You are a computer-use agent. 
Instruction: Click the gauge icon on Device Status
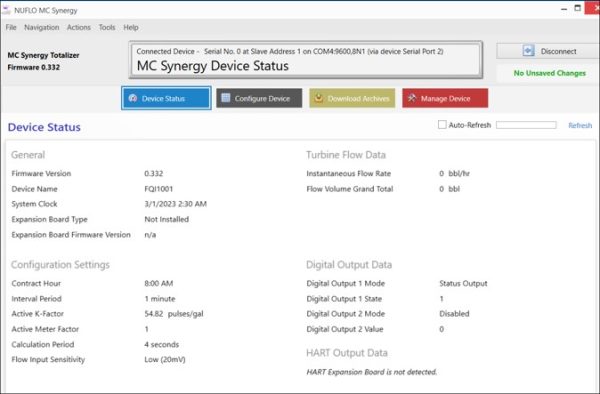point(133,98)
